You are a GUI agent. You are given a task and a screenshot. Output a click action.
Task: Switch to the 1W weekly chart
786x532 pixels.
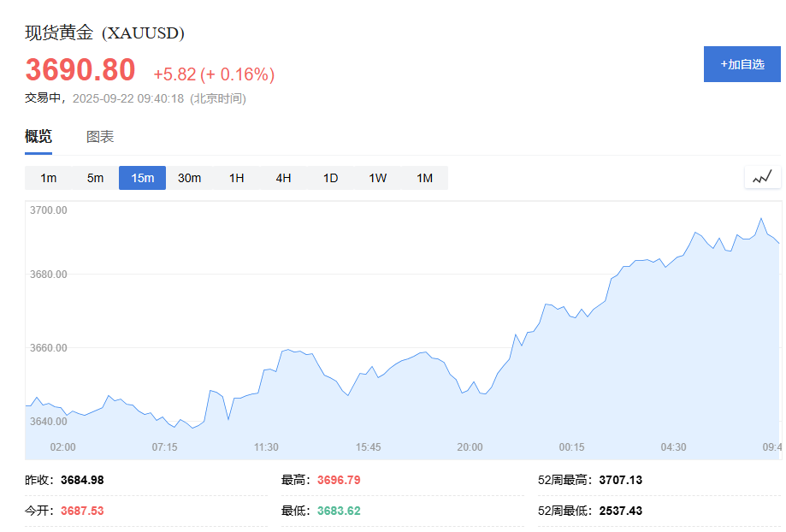pyautogui.click(x=377, y=177)
